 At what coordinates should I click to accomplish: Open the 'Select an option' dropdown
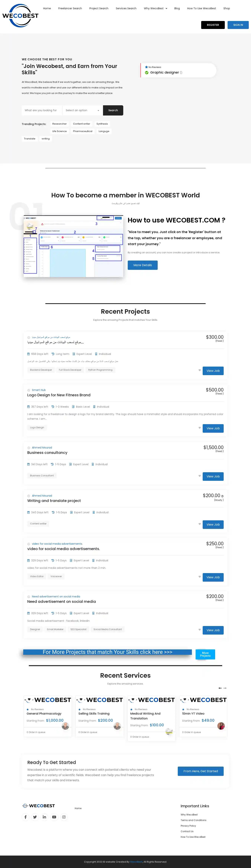(x=82, y=110)
